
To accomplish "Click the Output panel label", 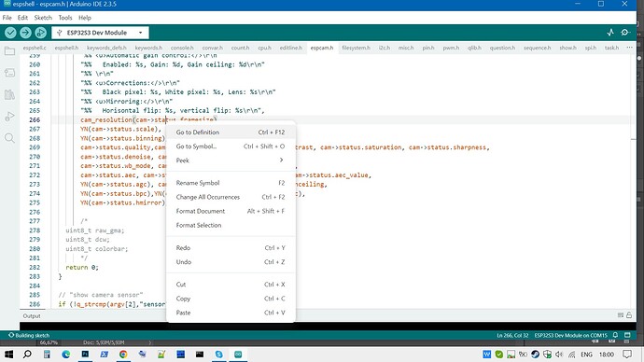I will click(32, 315).
